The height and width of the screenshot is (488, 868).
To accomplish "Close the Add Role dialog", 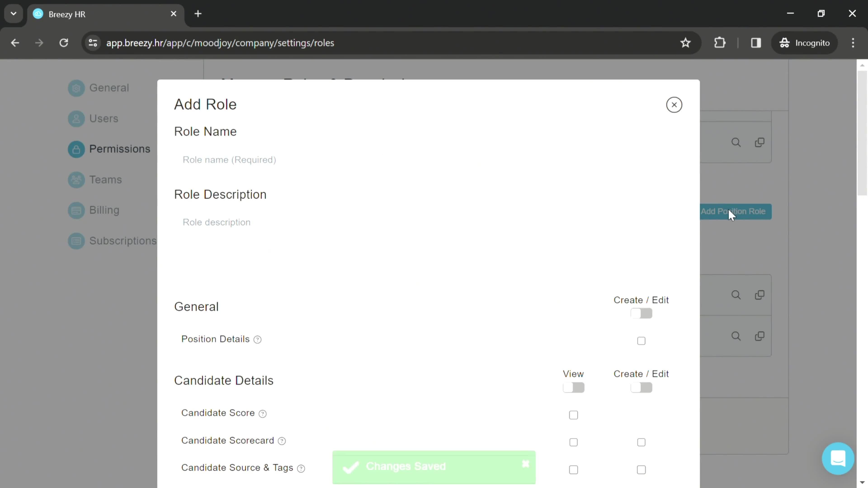I will 674,105.
